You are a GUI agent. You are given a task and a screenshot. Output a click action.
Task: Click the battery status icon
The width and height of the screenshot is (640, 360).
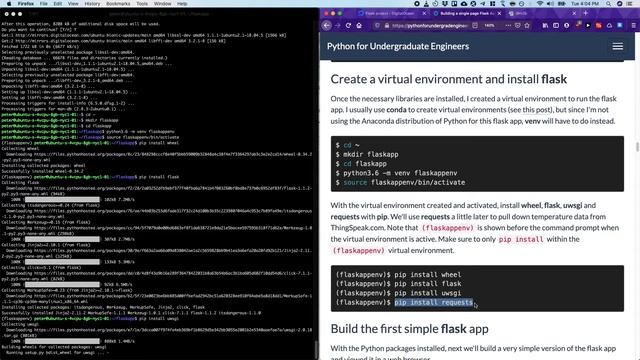tap(562, 4)
